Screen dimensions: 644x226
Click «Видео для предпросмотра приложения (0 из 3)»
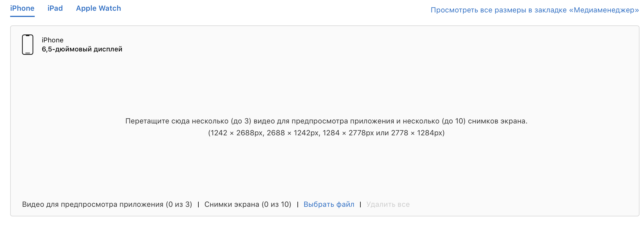107,204
